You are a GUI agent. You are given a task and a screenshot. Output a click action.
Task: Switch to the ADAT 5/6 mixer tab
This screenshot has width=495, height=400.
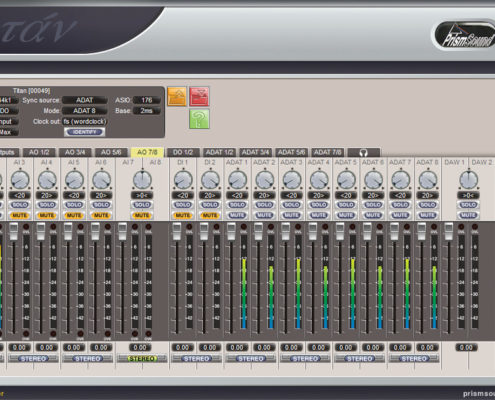[291, 152]
